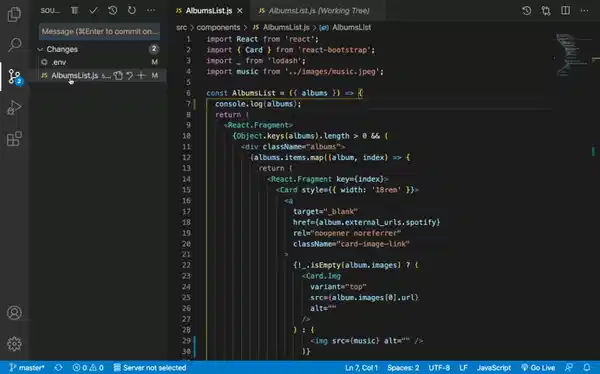Discard changes for AlbumsList.js
Image resolution: width=600 pixels, height=374 pixels.
[130, 75]
